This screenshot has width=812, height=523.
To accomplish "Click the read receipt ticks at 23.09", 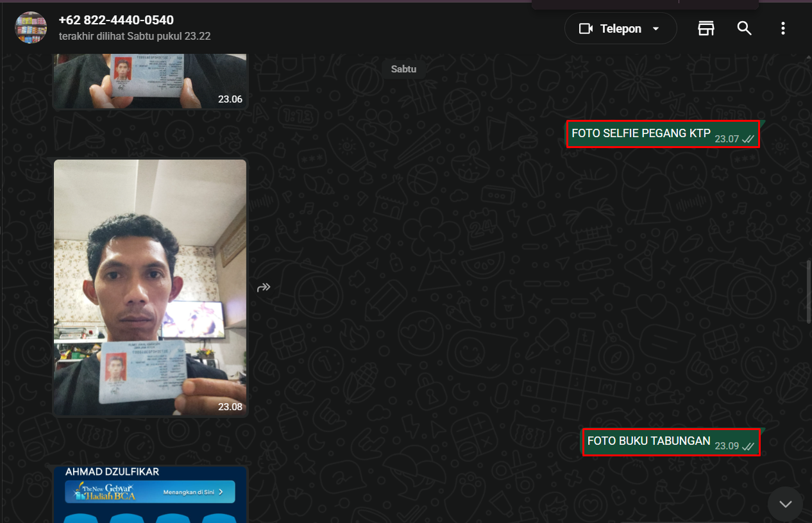I will 748,447.
